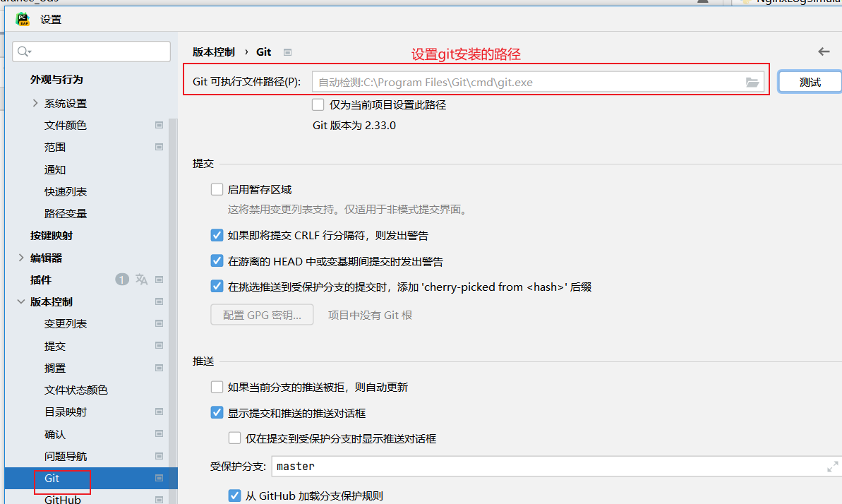Click 配置 GPG 密钥 button
The height and width of the screenshot is (504, 842).
pyautogui.click(x=262, y=315)
